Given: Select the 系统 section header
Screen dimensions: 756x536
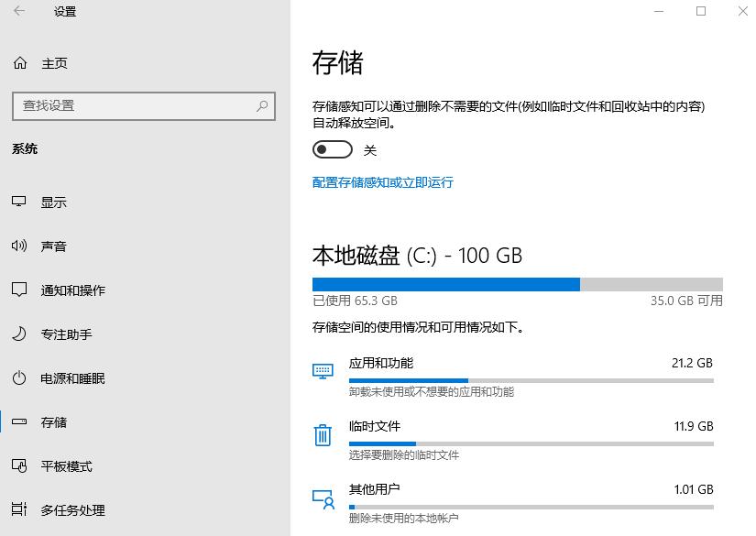Looking at the screenshot, I should coord(25,148).
